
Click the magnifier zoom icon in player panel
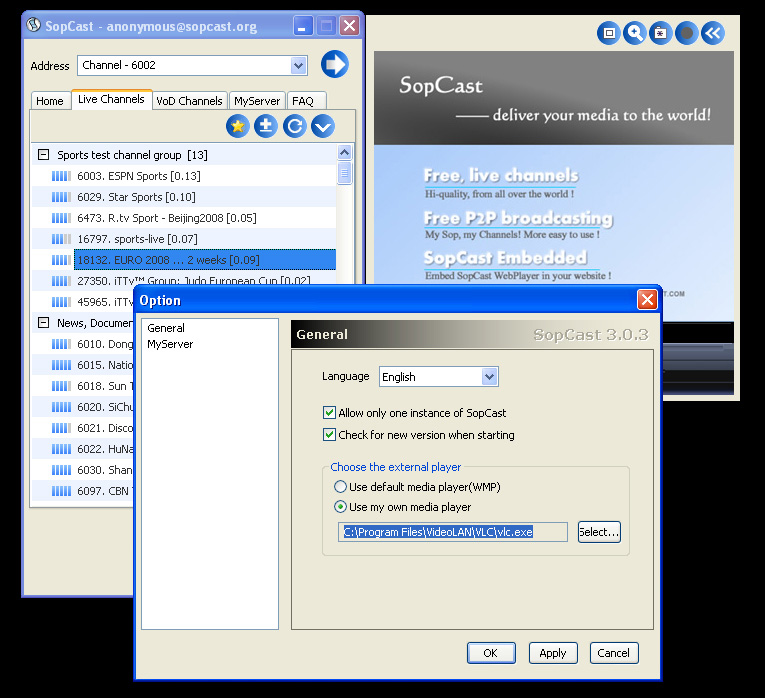tap(634, 33)
